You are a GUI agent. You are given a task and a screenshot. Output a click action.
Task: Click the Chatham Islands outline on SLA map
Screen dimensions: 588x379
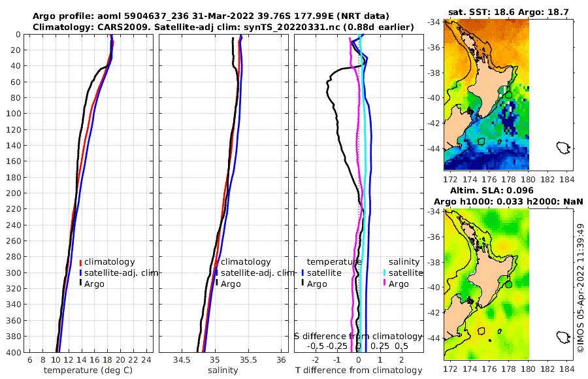point(563,337)
